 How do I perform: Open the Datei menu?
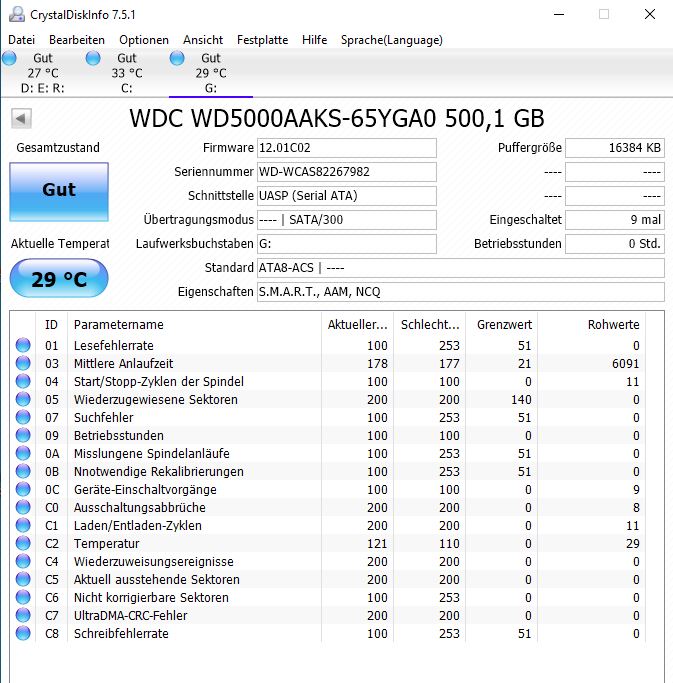[21, 40]
